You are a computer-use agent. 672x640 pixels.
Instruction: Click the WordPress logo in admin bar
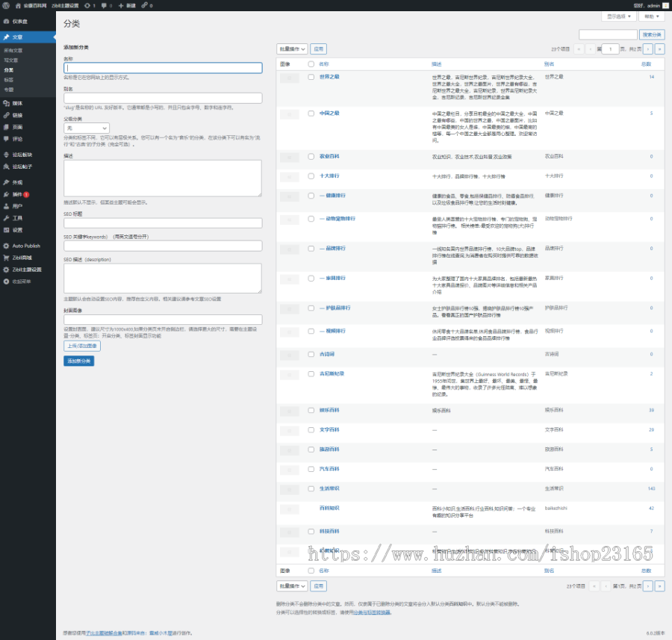click(x=6, y=5)
